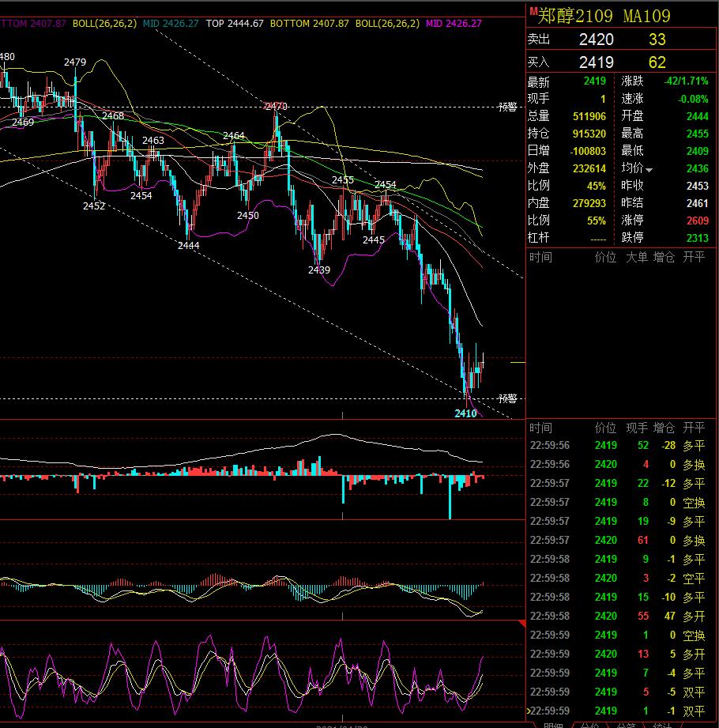Click the 2410 lowest price label

click(x=465, y=413)
